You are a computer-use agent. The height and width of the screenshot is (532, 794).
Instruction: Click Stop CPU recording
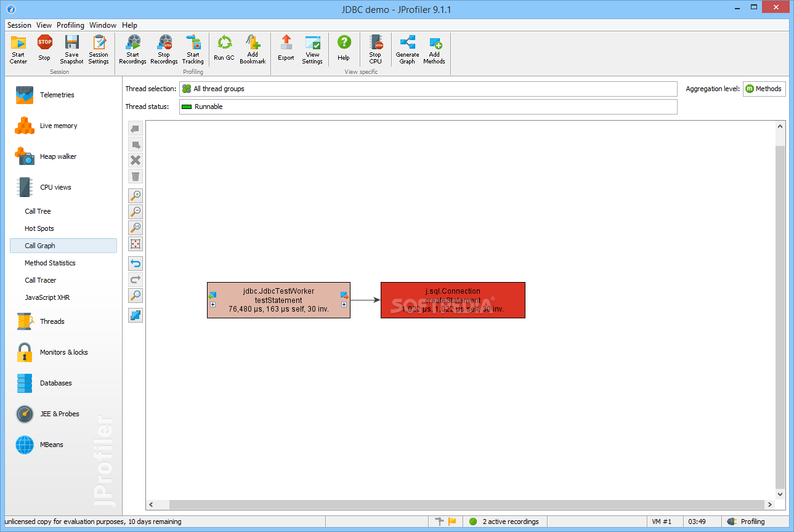click(x=375, y=49)
